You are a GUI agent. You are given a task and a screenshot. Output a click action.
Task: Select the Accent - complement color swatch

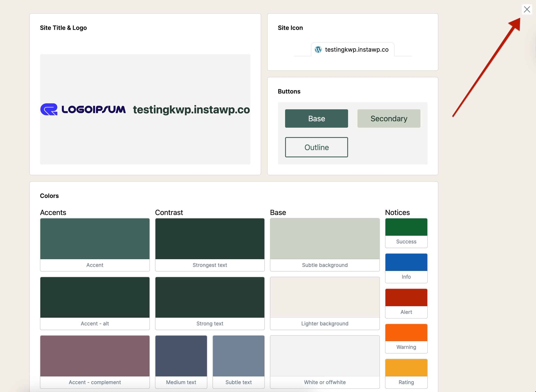click(95, 355)
